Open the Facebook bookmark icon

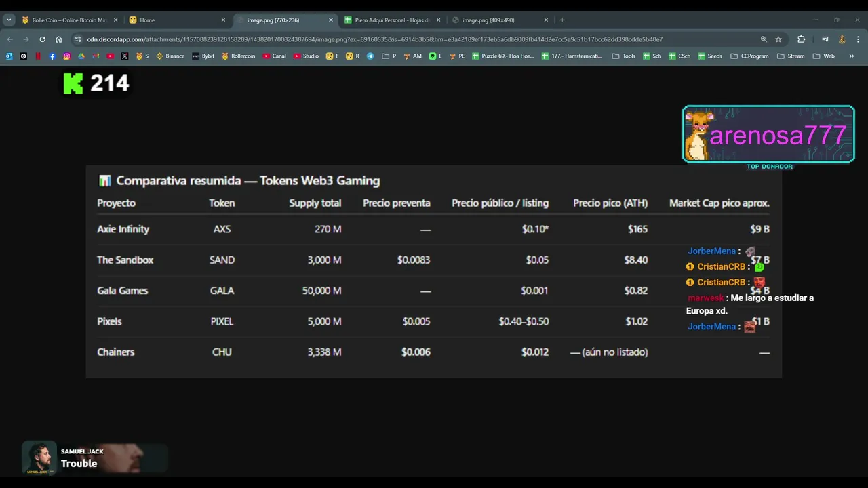[52, 56]
